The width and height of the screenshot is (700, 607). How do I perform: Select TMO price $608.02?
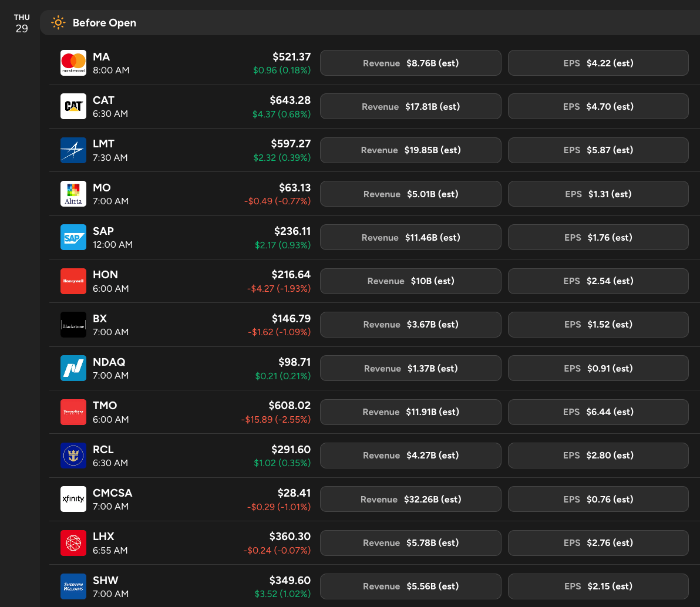tap(290, 405)
